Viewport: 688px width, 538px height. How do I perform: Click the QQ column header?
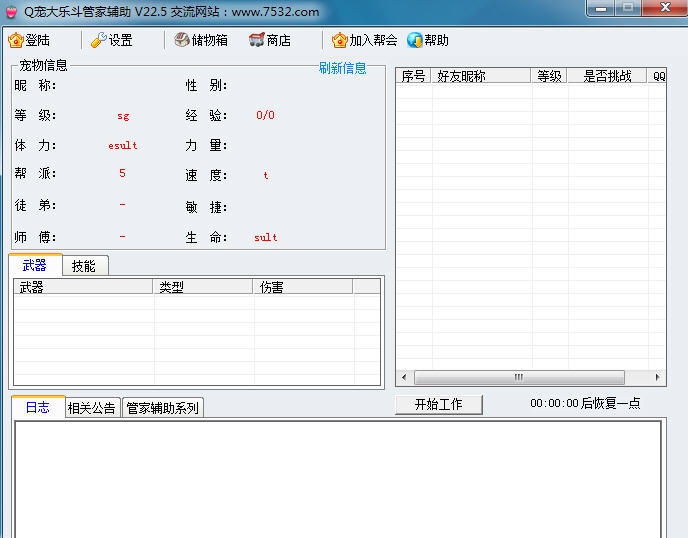click(x=657, y=76)
